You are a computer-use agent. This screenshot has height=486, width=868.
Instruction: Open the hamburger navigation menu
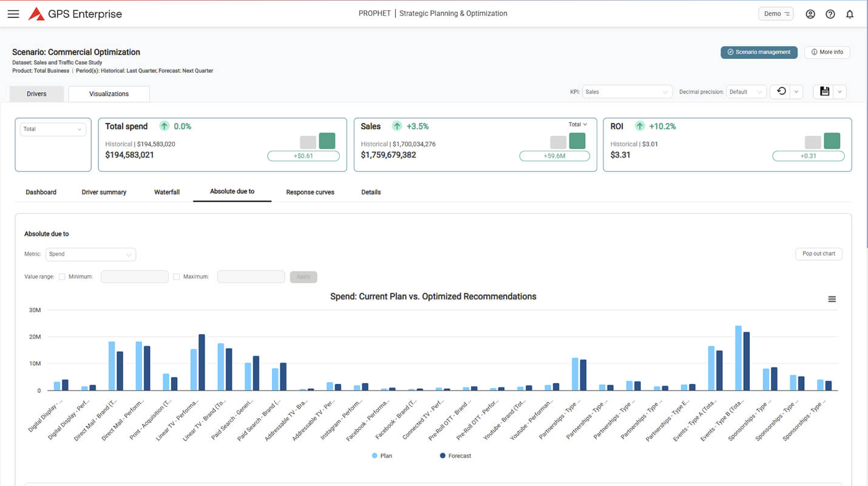(x=13, y=14)
